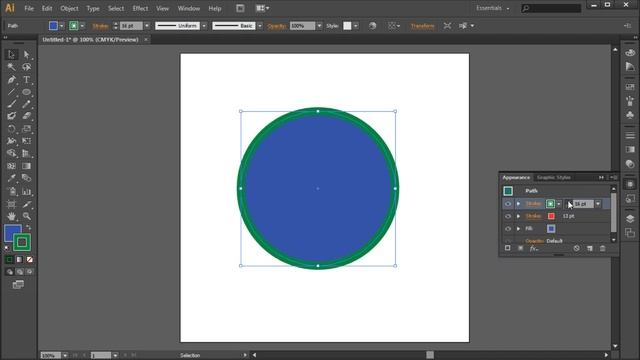640x360 pixels.
Task: Open the Layers panel icon in right dock
Action: pyautogui.click(x=630, y=219)
